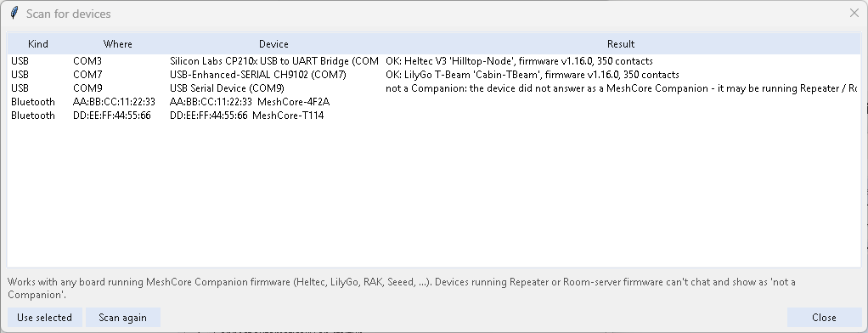868x333 pixels.
Task: Click the Device column header
Action: (274, 44)
